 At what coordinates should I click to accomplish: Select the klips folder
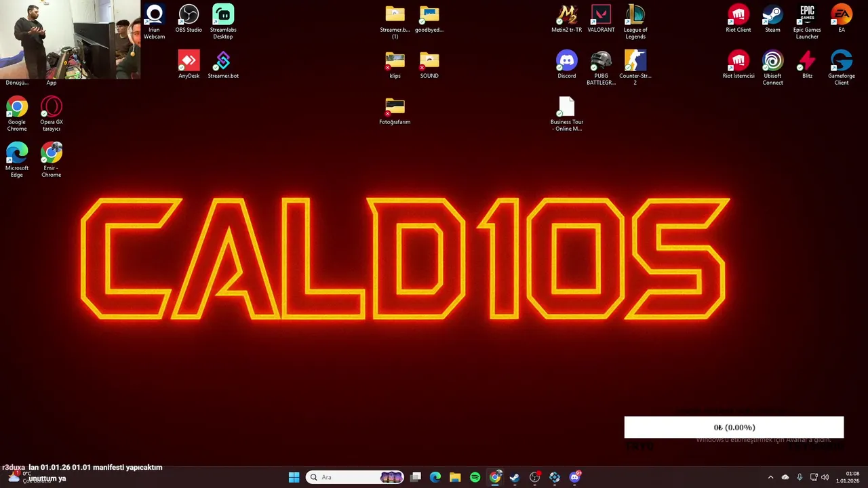point(395,65)
